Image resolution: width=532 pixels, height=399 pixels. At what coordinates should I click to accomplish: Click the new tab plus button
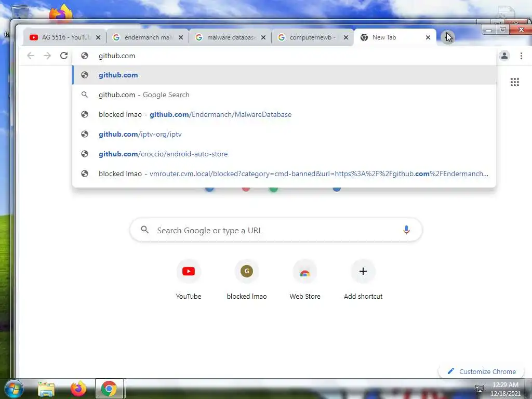(x=448, y=37)
